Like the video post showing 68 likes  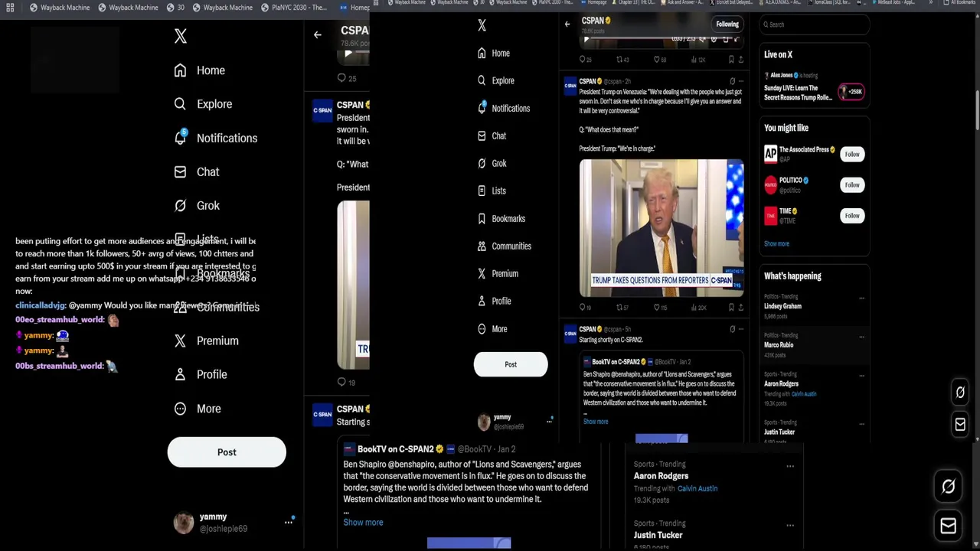(660, 60)
